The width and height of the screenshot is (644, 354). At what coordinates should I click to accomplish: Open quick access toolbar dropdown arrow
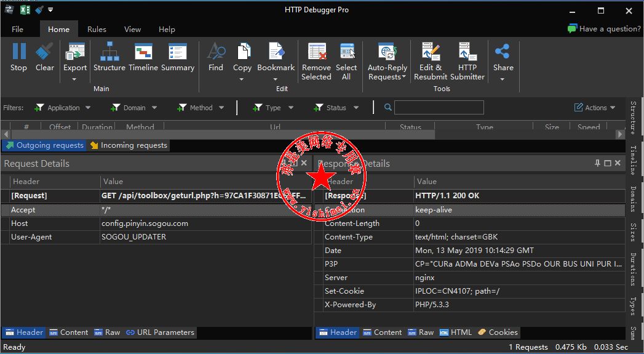coord(50,9)
